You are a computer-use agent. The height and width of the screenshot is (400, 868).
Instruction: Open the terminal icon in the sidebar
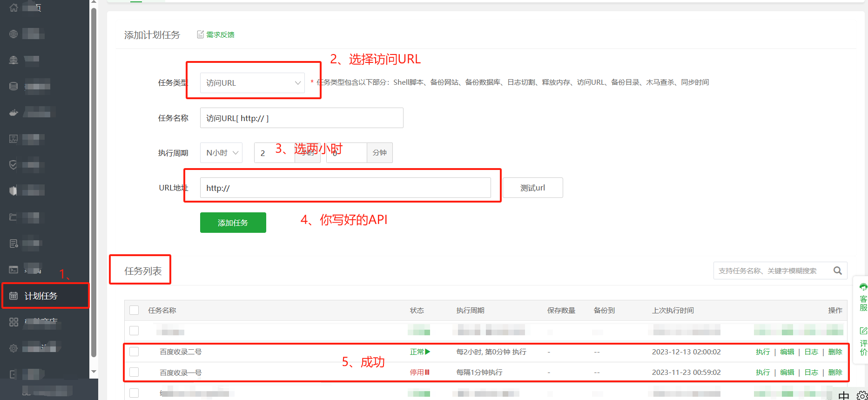click(13, 270)
